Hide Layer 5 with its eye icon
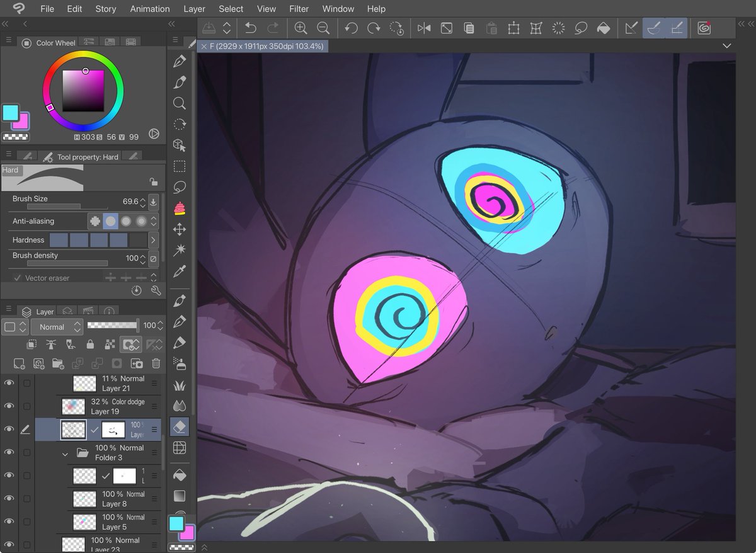 click(x=9, y=522)
